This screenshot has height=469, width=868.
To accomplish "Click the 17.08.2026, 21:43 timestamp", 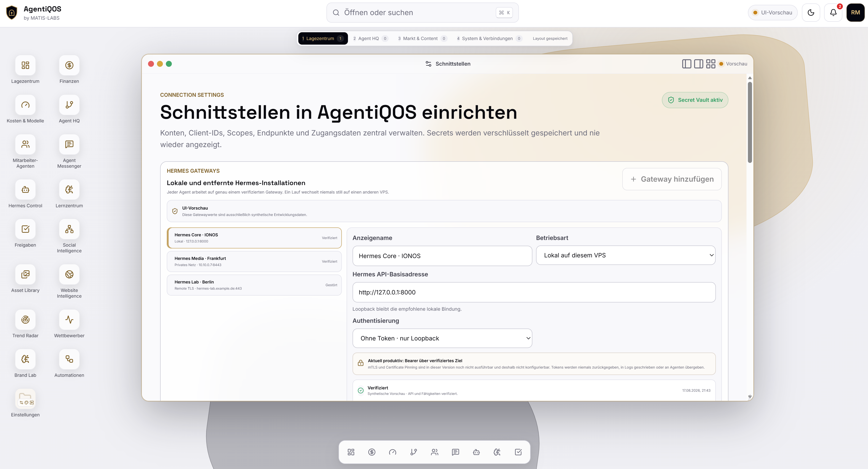I will click(696, 391).
